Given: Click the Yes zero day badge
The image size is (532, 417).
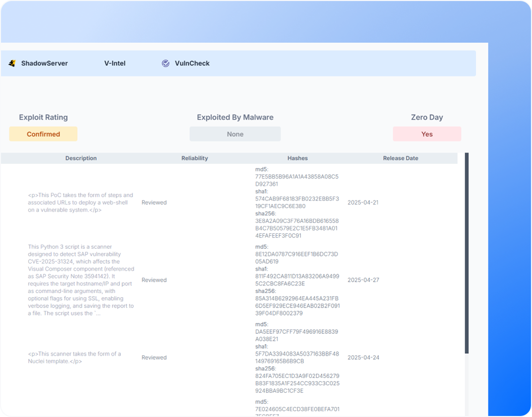Looking at the screenshot, I should pyautogui.click(x=427, y=134).
